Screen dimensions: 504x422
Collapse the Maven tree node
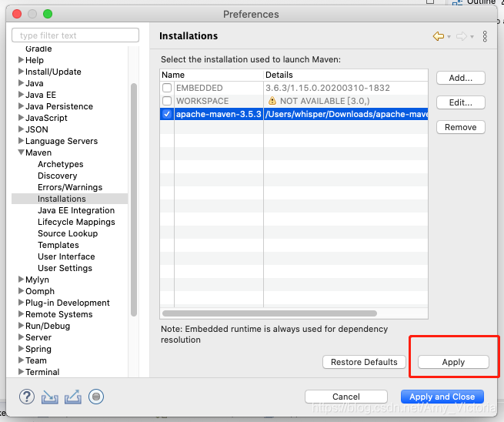[21, 152]
